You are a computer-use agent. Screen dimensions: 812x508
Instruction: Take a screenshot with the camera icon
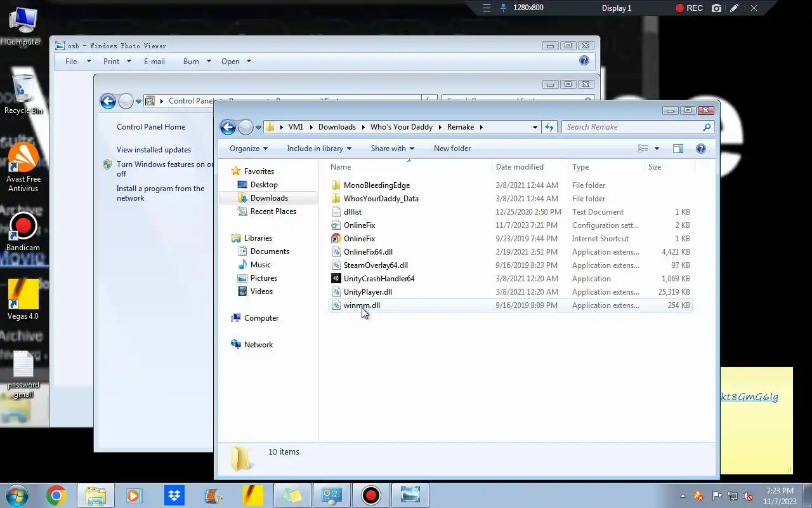coord(717,8)
